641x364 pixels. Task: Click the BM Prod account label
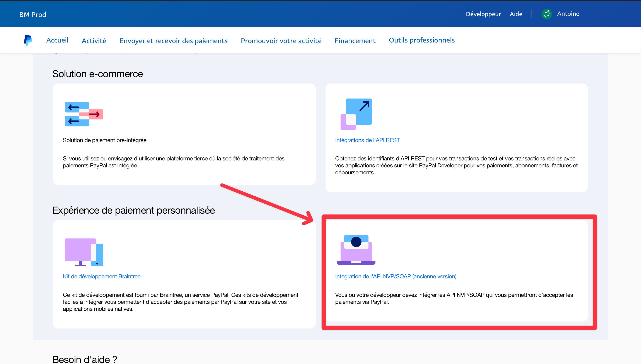(33, 15)
